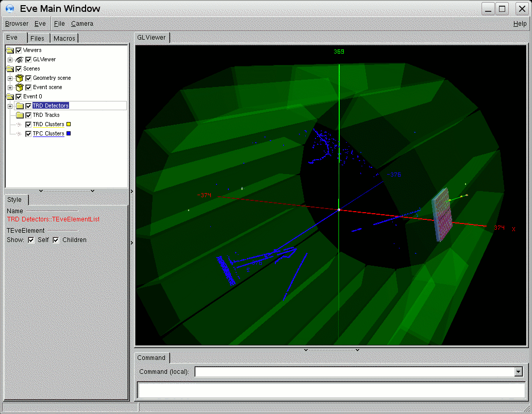
Task: Click the Eve application icon in title bar
Action: tap(10, 8)
